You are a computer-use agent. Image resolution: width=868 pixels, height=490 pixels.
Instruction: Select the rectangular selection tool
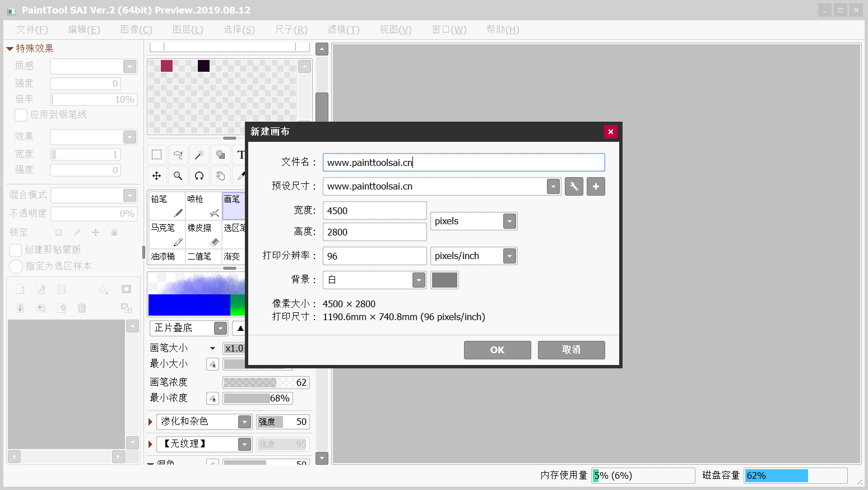(157, 155)
